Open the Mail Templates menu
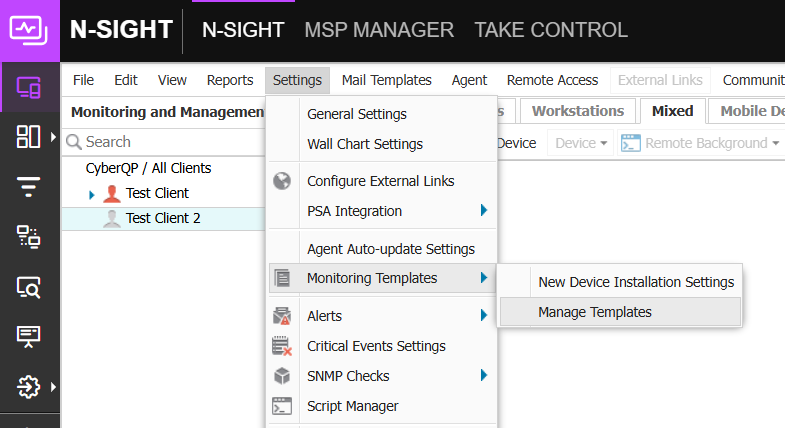785x428 pixels. pyautogui.click(x=386, y=80)
